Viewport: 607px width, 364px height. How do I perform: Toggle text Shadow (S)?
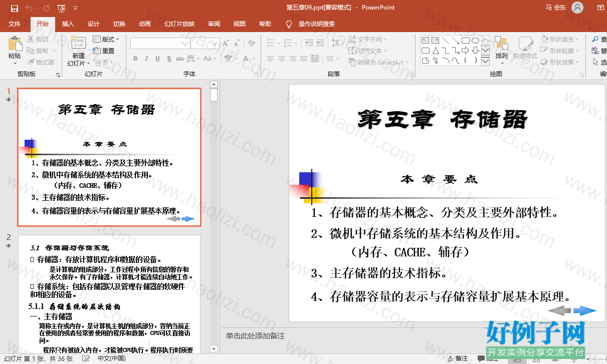coord(168,59)
